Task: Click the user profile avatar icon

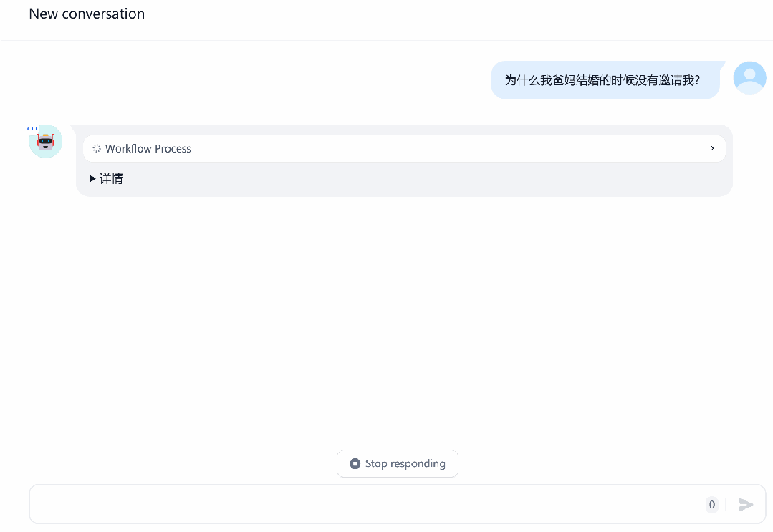Action: coord(749,78)
